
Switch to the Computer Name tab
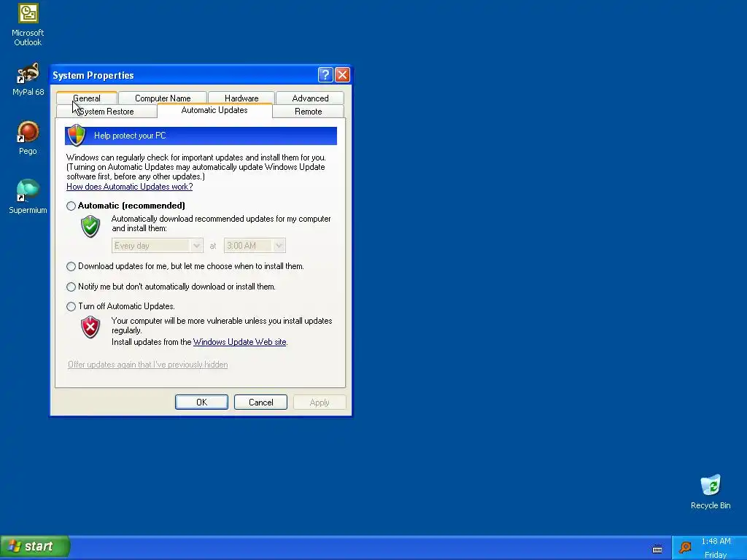pos(163,98)
